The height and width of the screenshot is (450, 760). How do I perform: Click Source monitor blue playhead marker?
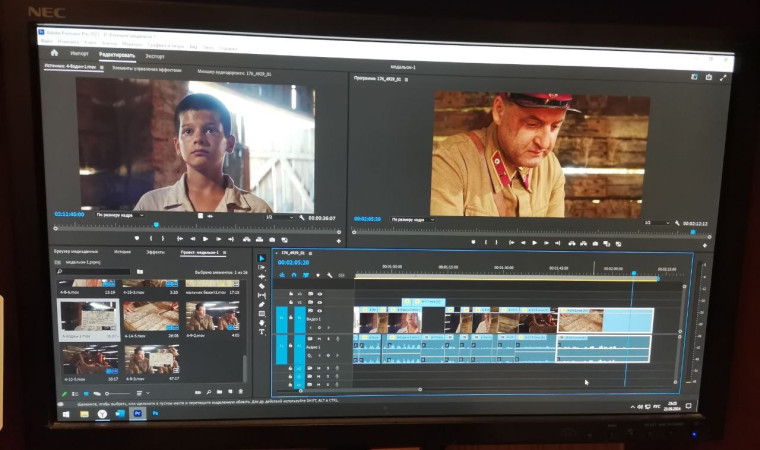(156, 225)
